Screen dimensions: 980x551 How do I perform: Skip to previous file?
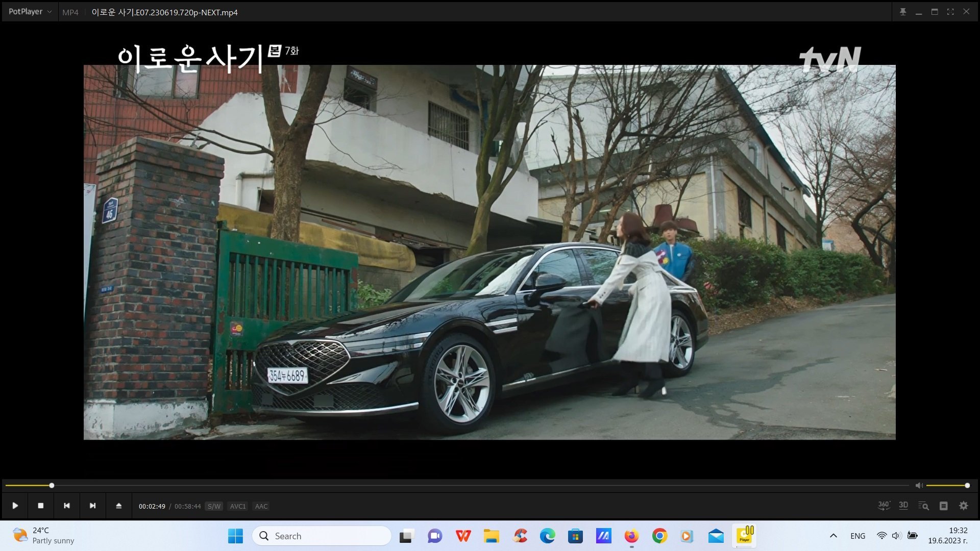pyautogui.click(x=66, y=506)
